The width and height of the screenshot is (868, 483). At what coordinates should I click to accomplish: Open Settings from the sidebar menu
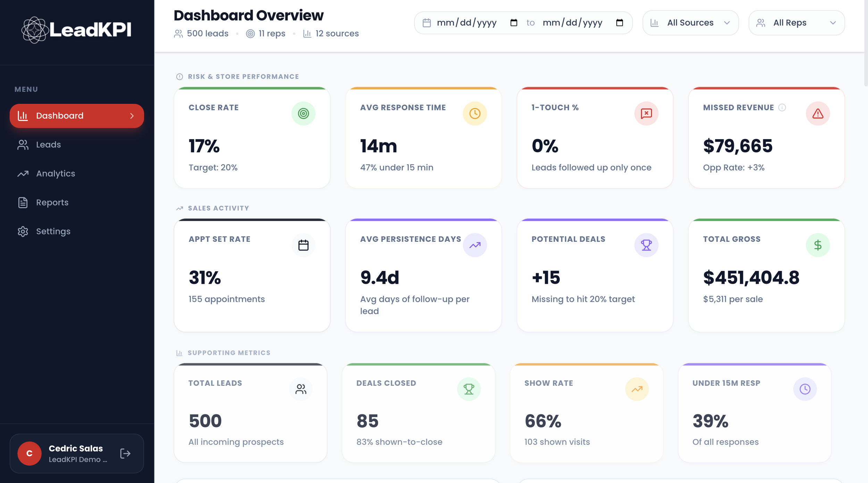coord(53,231)
